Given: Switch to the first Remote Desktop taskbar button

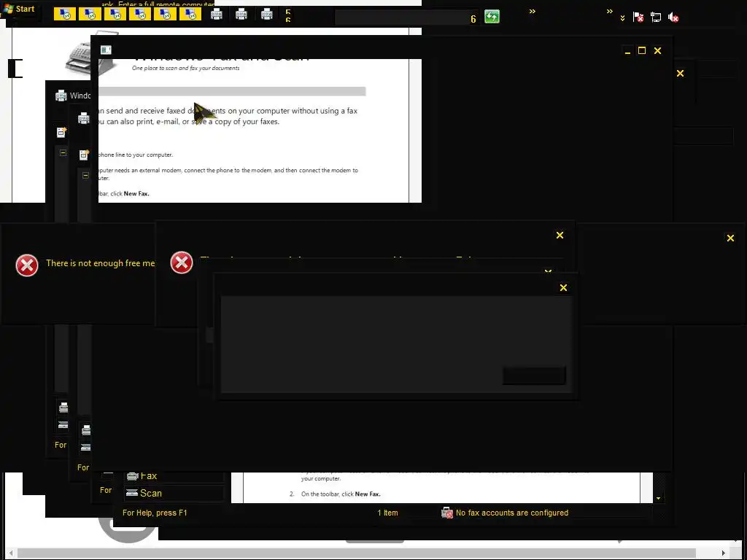Looking at the screenshot, I should pyautogui.click(x=64, y=15).
